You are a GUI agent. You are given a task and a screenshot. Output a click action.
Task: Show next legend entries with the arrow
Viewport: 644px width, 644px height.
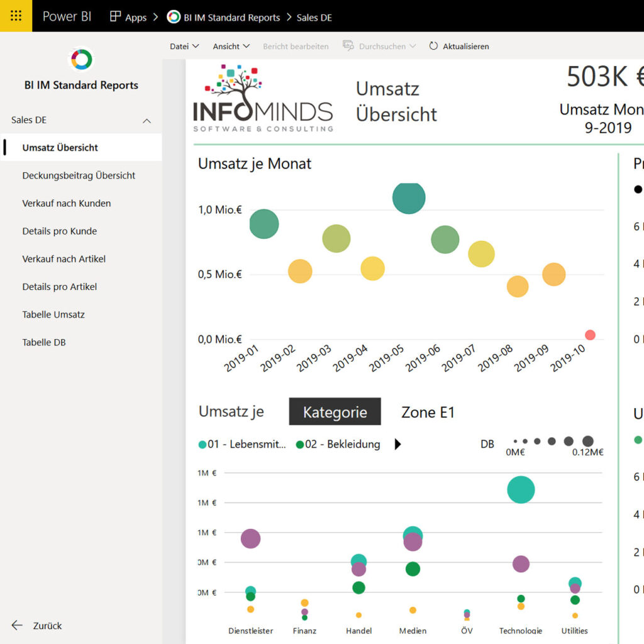pyautogui.click(x=397, y=444)
